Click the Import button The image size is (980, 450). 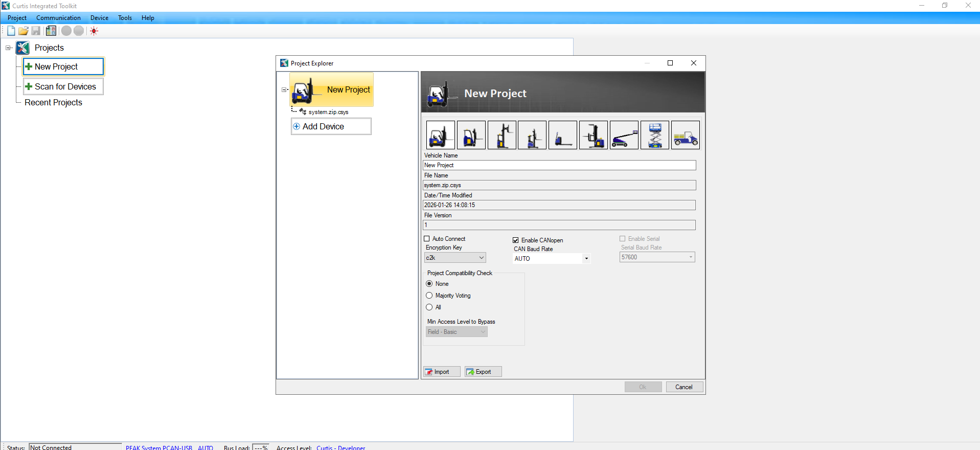(x=442, y=372)
